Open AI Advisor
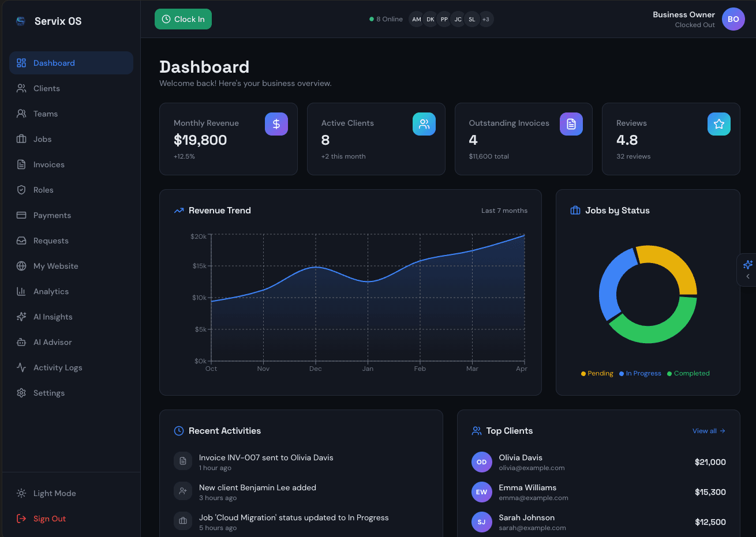 [x=53, y=342]
